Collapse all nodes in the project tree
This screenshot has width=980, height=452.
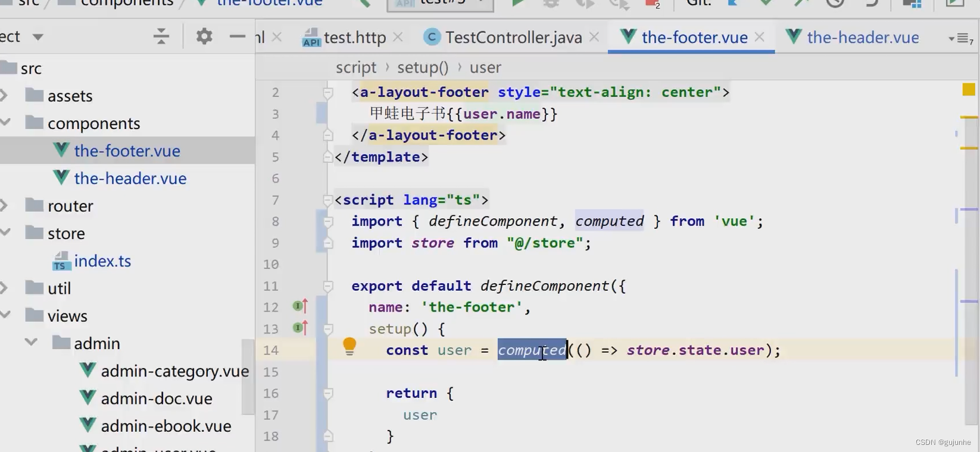(161, 36)
